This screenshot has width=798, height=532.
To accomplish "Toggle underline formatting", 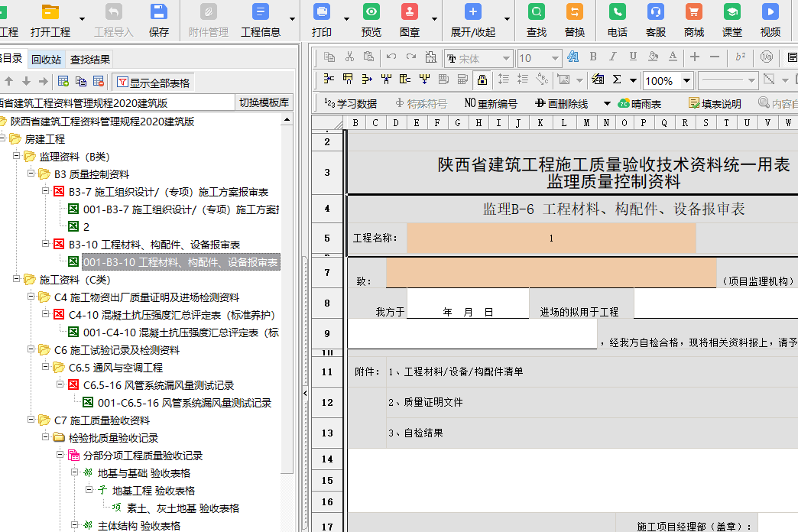I will tap(633, 57).
